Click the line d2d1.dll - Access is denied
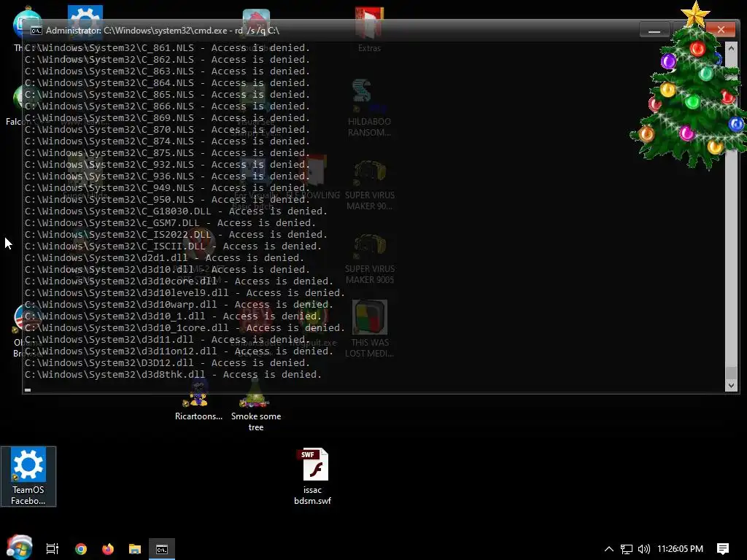This screenshot has height=560, width=747. 164,257
